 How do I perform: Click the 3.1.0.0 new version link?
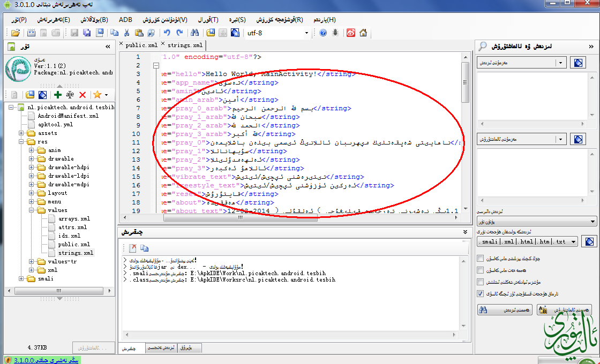pos(47,360)
